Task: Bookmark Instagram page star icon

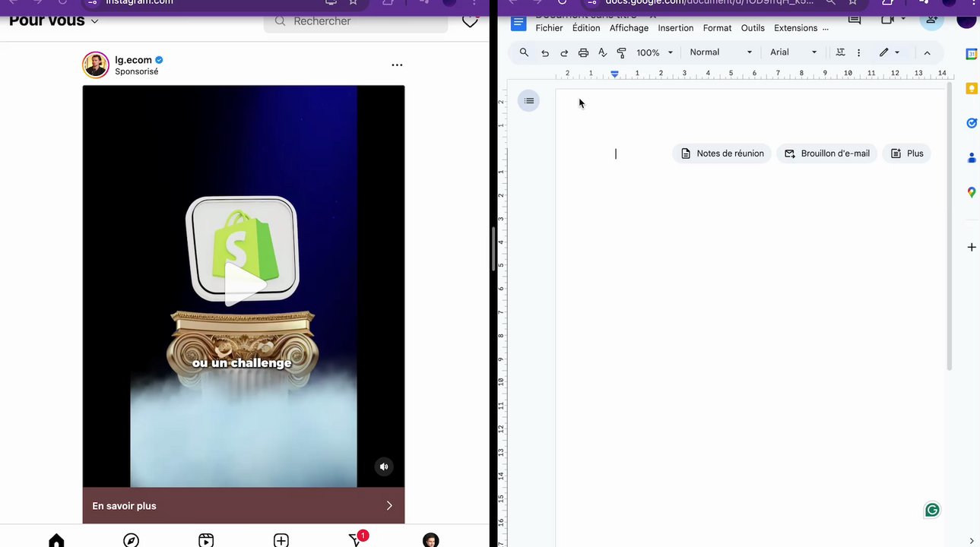Action: pyautogui.click(x=354, y=2)
